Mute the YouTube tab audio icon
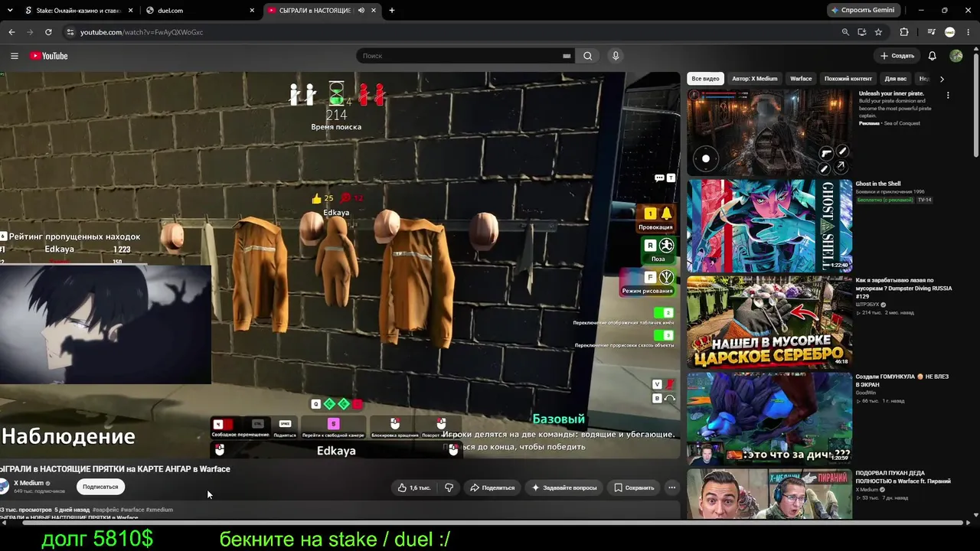Viewport: 980px width, 551px height. click(x=361, y=11)
